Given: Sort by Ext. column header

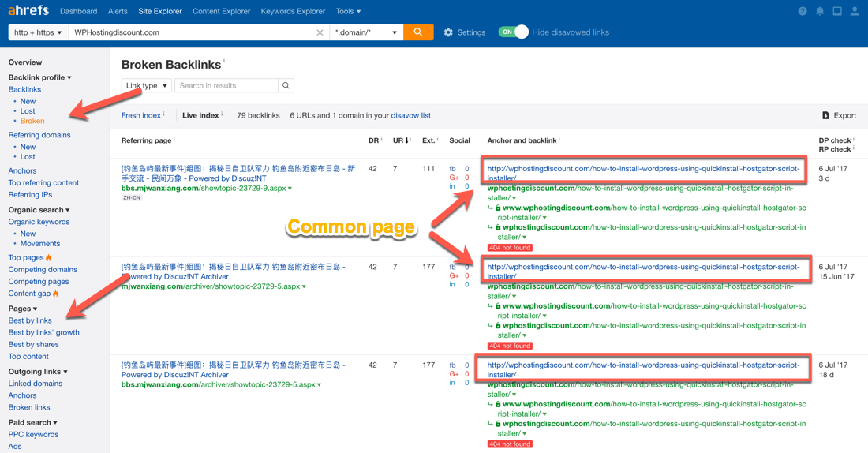Looking at the screenshot, I should 428,140.
